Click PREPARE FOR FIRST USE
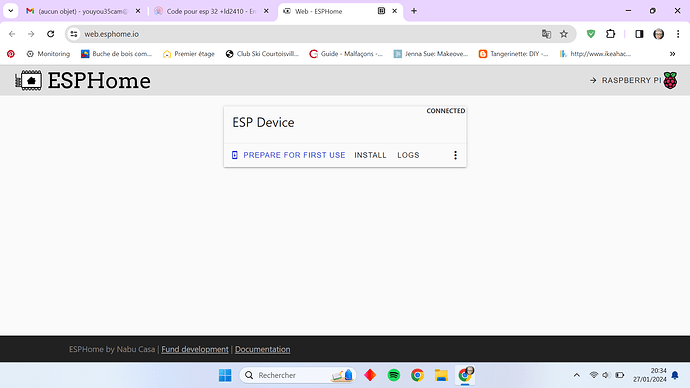Viewport: 690px width, 388px height. [288, 155]
